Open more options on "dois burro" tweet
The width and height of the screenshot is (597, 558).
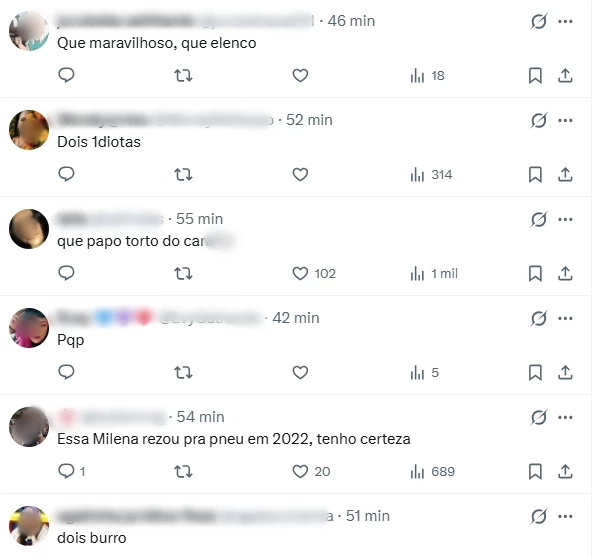click(565, 517)
